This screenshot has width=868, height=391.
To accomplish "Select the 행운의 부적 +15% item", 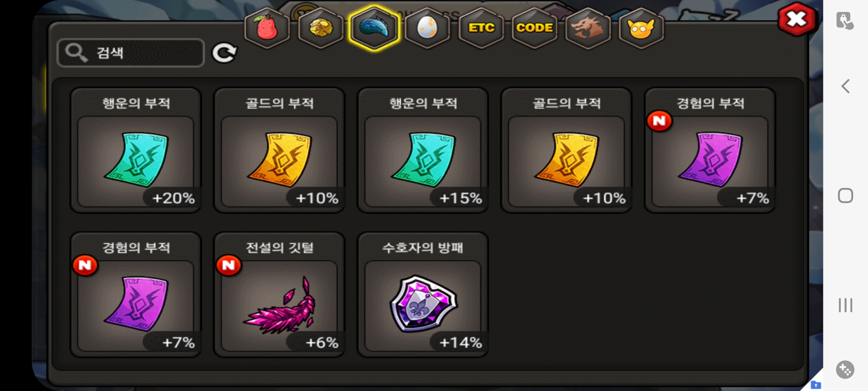I will 423,150.
